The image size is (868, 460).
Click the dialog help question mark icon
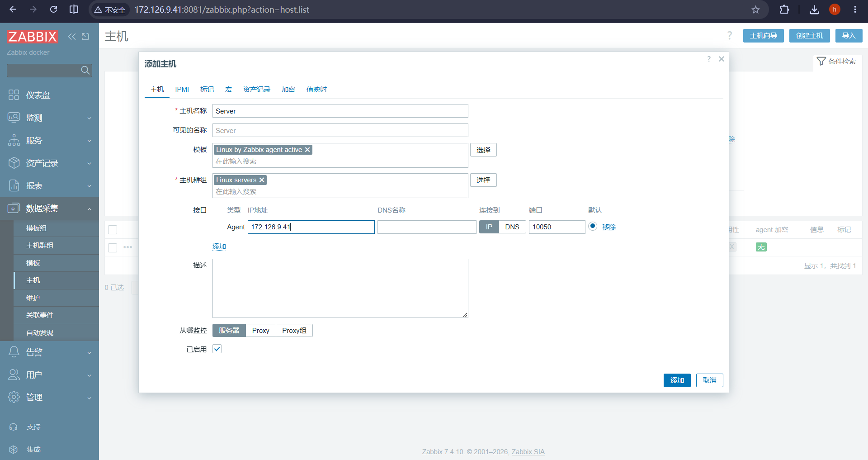click(709, 59)
